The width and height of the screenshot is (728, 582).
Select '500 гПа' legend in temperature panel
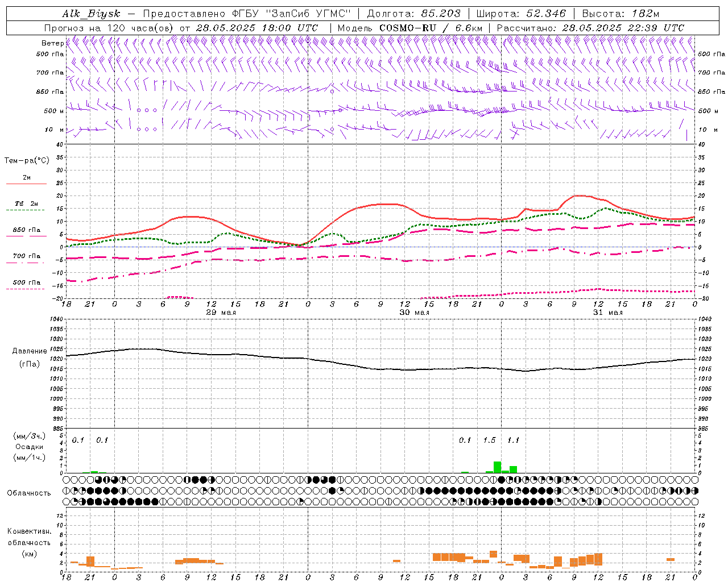[x=27, y=282]
